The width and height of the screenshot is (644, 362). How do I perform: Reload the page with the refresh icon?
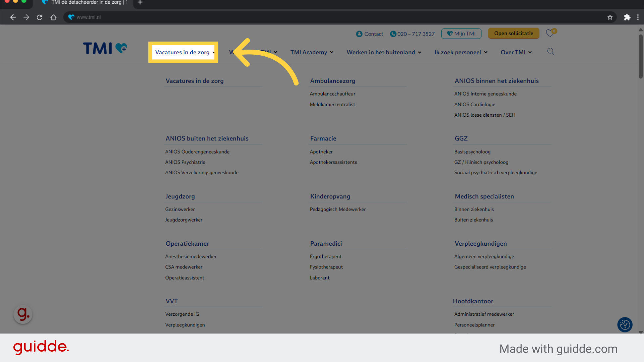40,17
